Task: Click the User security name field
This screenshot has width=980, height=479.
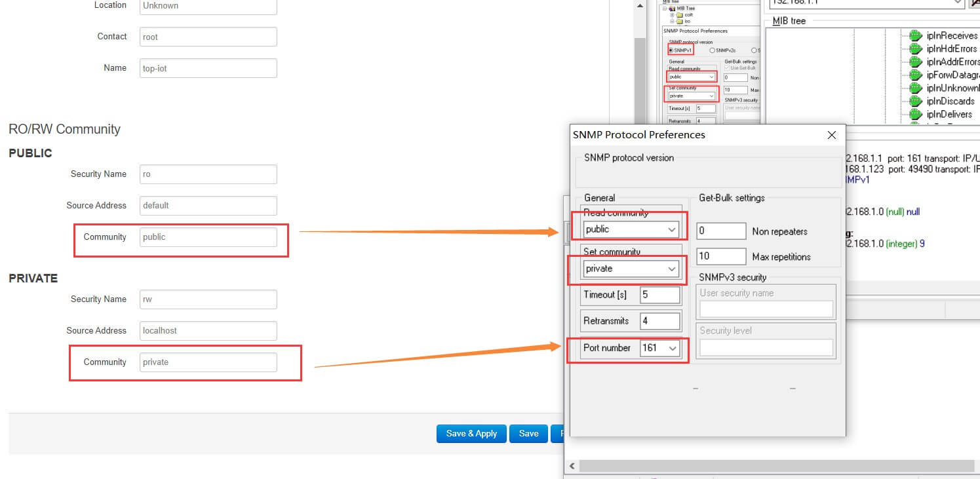Action: (766, 309)
